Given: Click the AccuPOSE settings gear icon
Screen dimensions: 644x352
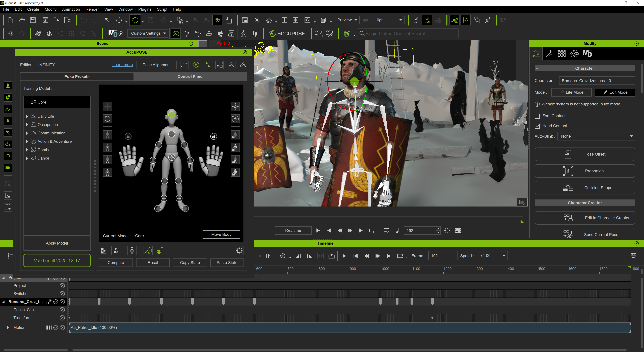Looking at the screenshot, I should (x=239, y=251).
